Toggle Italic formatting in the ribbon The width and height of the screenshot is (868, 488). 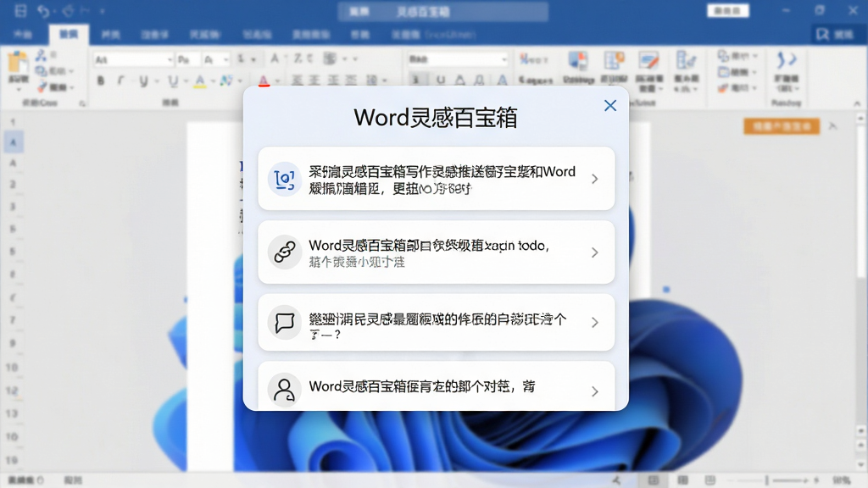[120, 80]
